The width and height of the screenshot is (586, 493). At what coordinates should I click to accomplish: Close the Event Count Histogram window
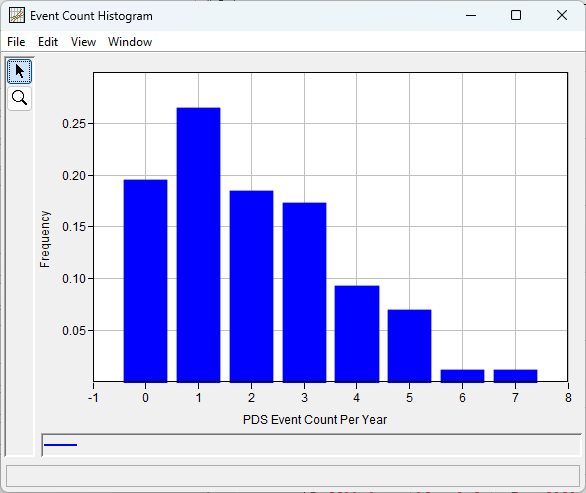tap(562, 15)
